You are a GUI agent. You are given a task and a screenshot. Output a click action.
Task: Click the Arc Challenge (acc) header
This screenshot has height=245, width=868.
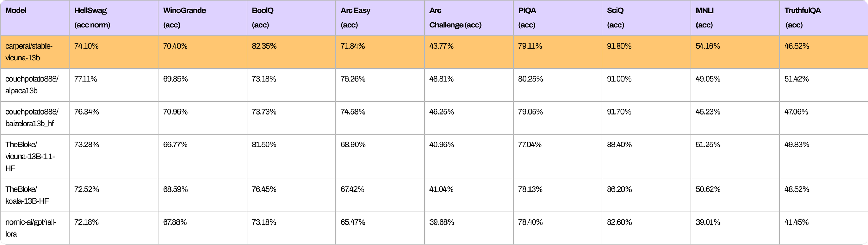469,18
